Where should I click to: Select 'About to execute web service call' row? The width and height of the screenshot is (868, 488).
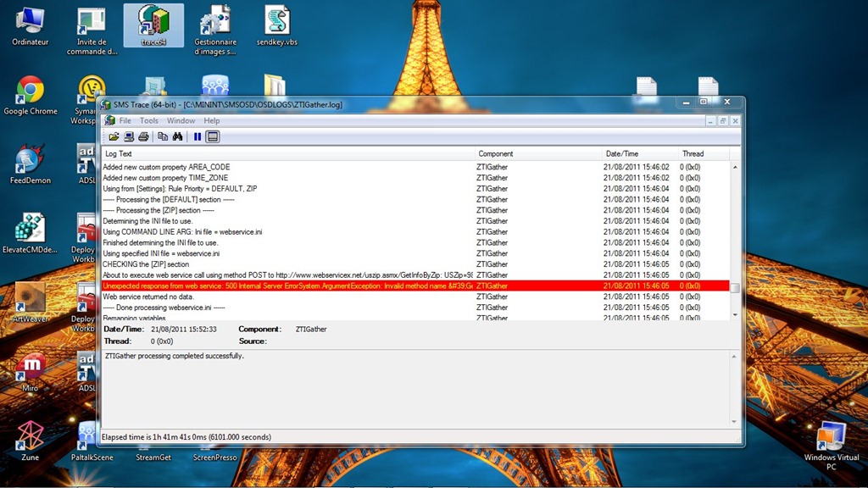pos(415,275)
